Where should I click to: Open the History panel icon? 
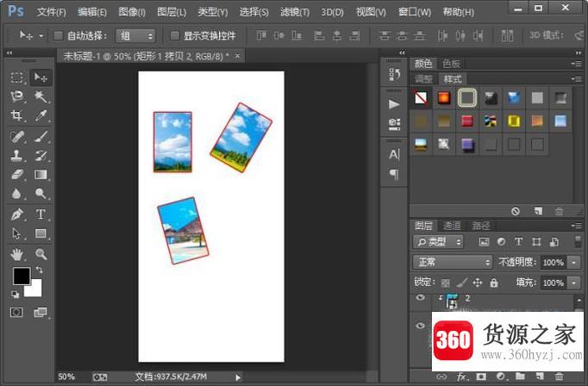click(x=394, y=75)
